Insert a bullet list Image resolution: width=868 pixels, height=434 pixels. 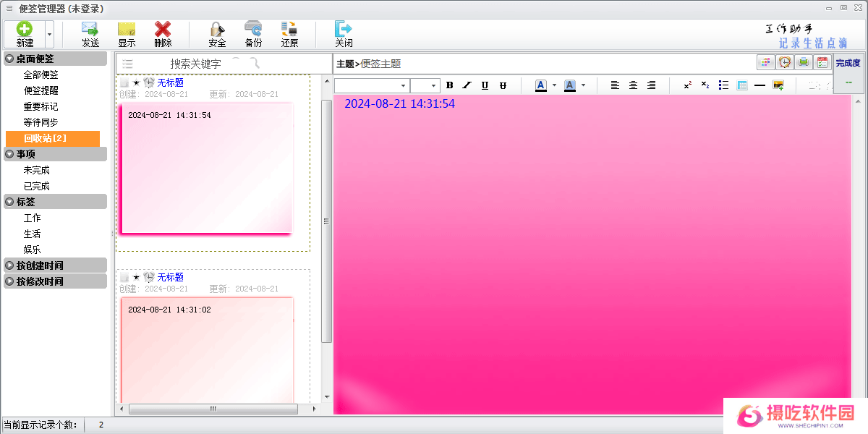[723, 85]
